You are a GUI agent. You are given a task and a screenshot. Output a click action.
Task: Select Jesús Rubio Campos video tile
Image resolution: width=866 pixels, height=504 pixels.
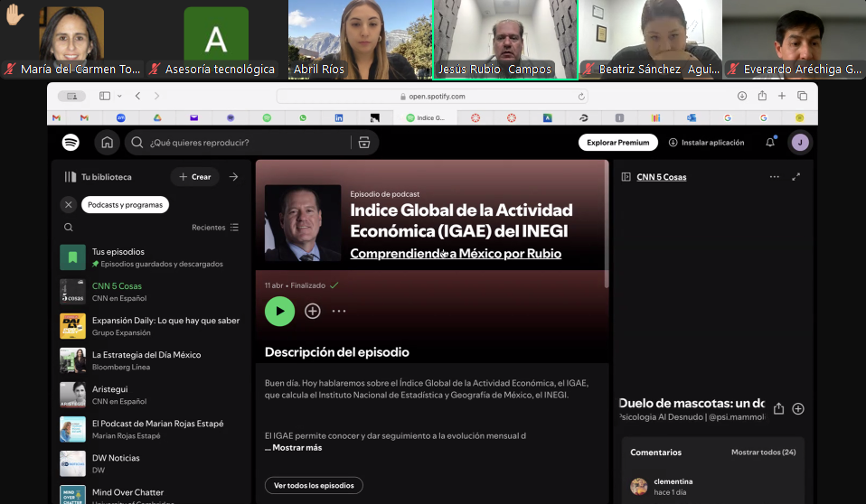[x=505, y=40]
